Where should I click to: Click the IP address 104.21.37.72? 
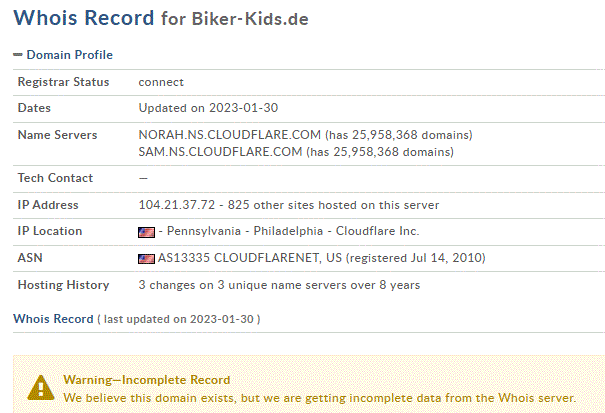tap(177, 205)
